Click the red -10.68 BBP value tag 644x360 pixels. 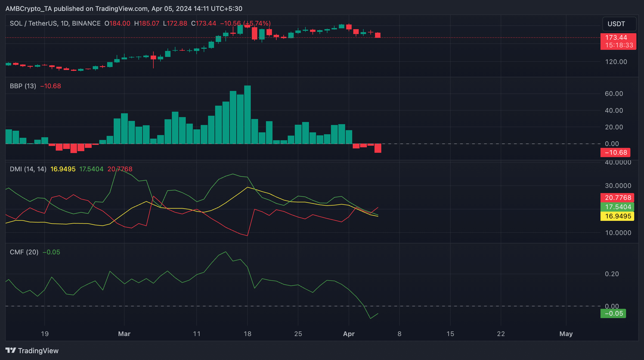(615, 152)
